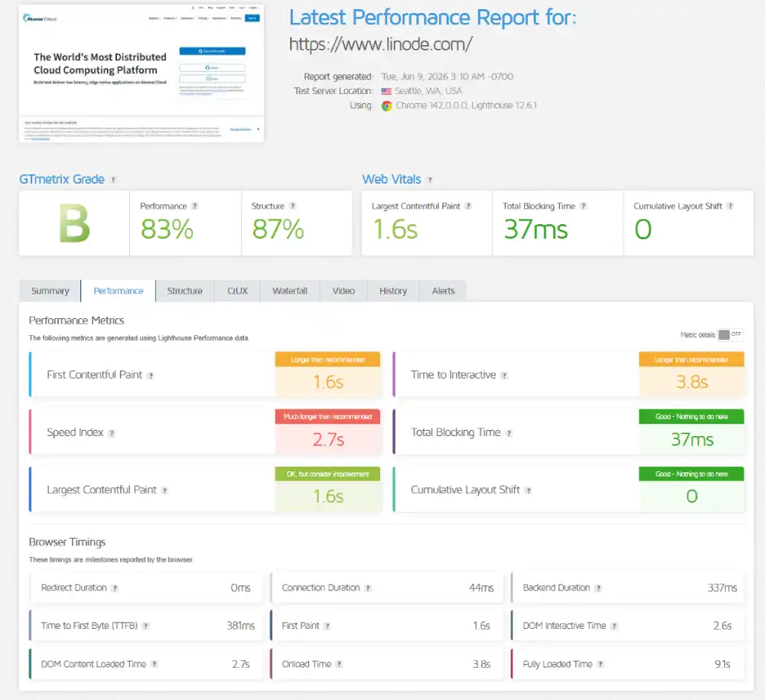The image size is (765, 700).
Task: Click First Contentful Paint 1.6s value box
Action: pos(328,375)
